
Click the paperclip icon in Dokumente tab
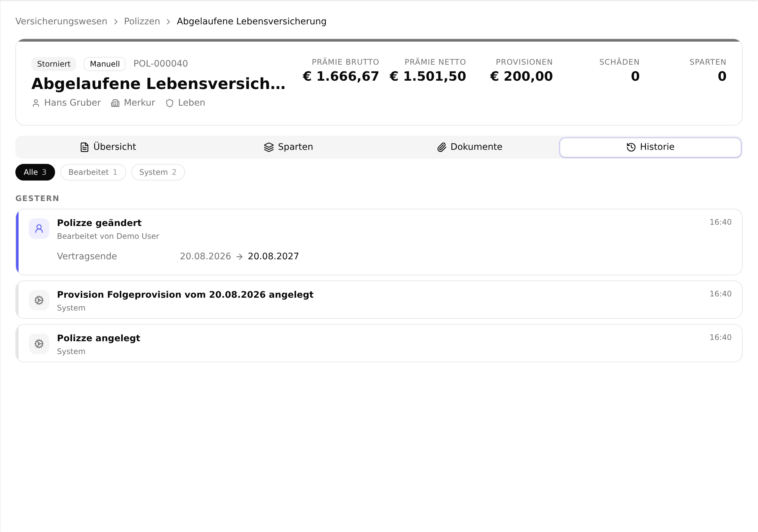pos(442,147)
